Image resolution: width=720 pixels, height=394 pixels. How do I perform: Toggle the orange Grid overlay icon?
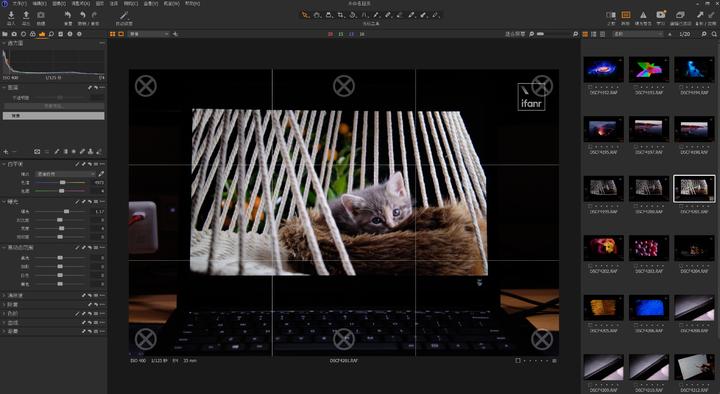626,15
